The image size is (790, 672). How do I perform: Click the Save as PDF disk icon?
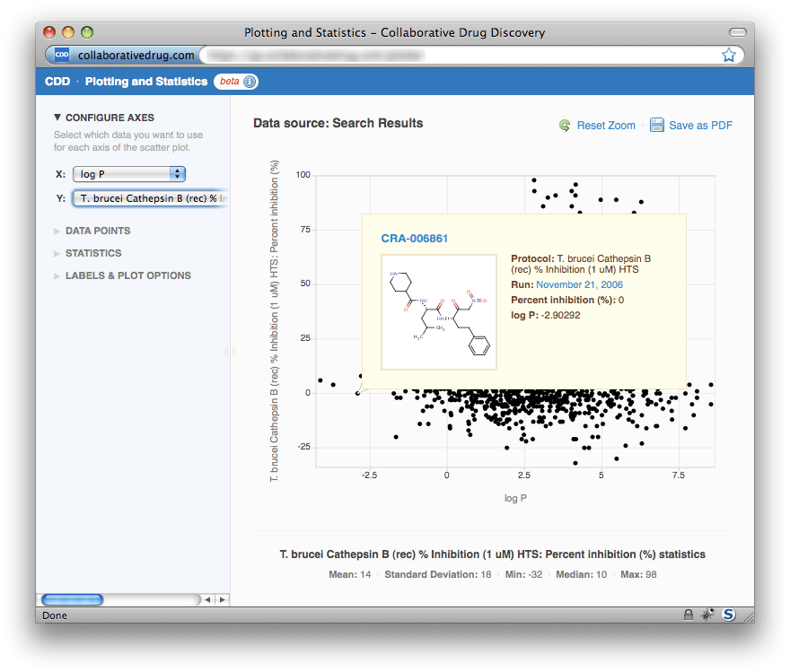tap(656, 125)
